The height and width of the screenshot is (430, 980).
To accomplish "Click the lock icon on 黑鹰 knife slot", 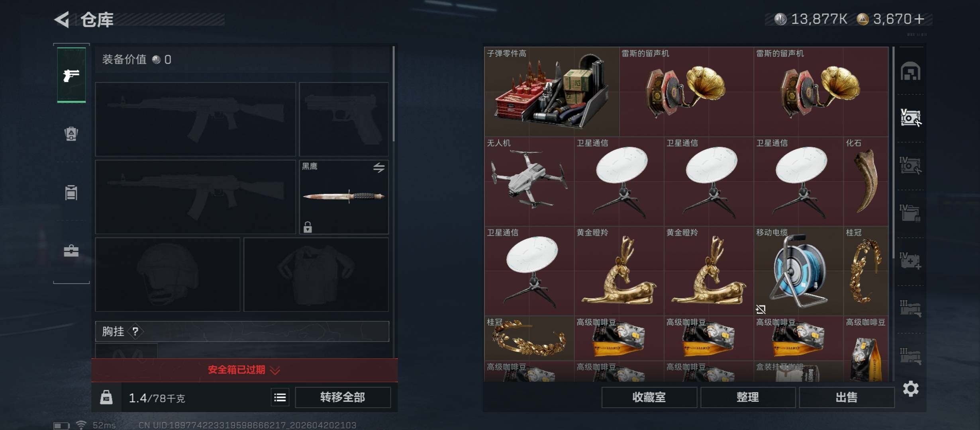I will (x=308, y=227).
